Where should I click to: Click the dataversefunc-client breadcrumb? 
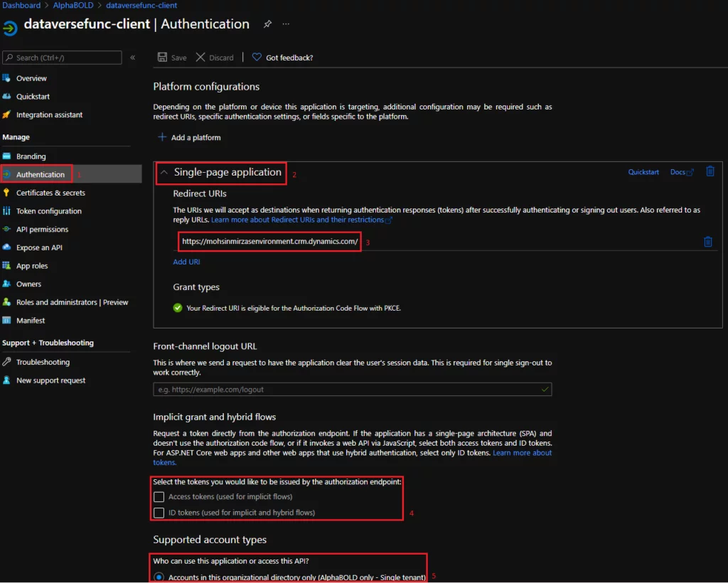tap(141, 6)
